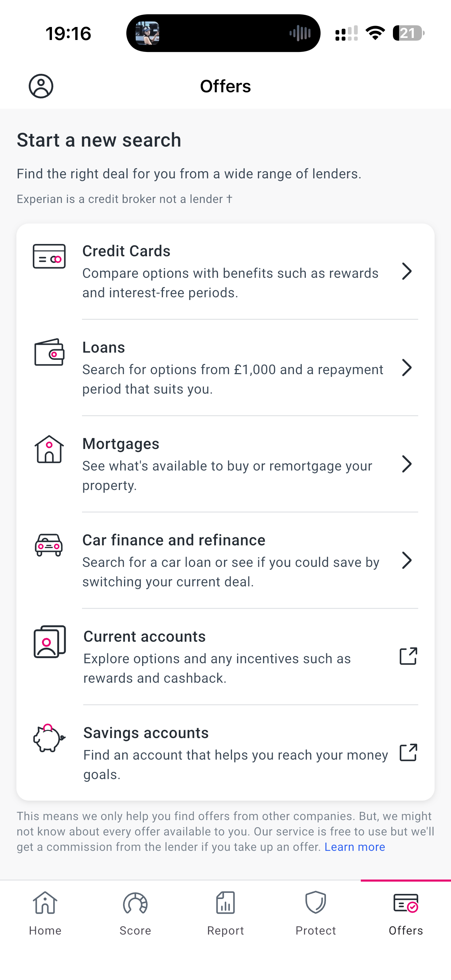The height and width of the screenshot is (980, 451).
Task: Tap the Mortgages house icon
Action: [x=49, y=449]
